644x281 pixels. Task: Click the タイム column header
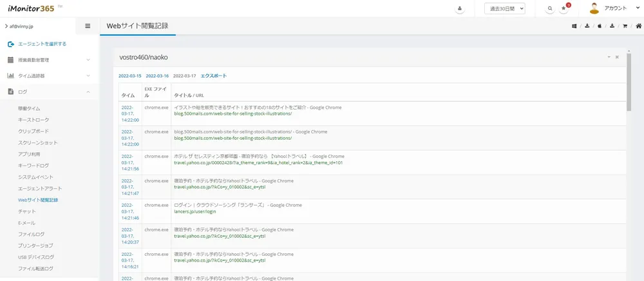128,95
